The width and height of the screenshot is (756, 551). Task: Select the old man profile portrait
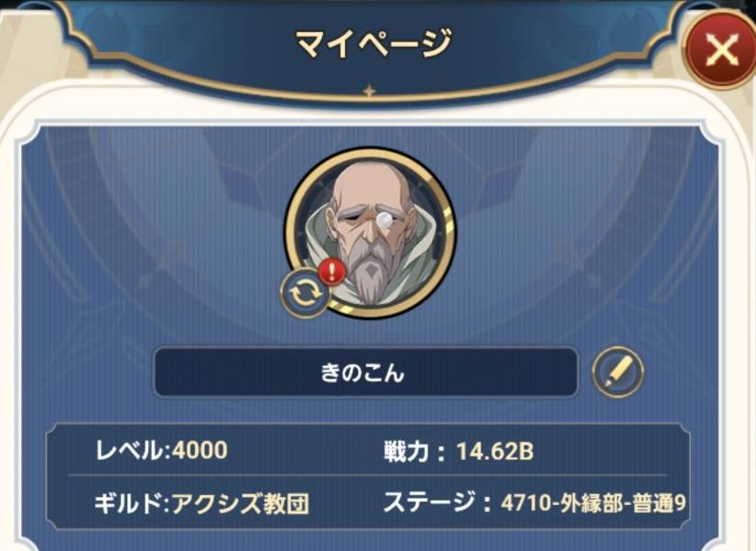(x=370, y=232)
